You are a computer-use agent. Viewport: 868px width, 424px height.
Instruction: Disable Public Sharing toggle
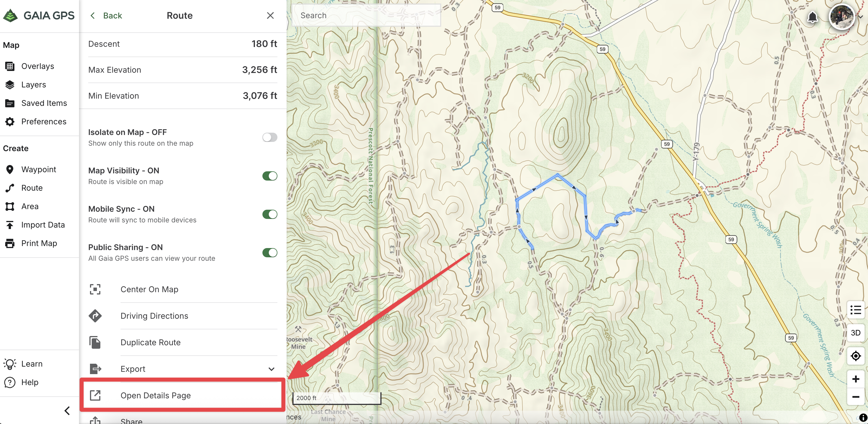coord(270,253)
